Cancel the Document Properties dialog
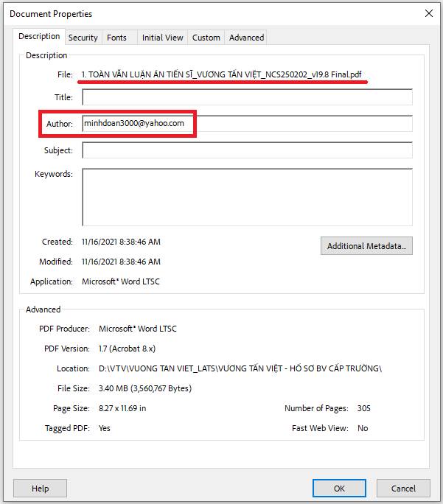443x504 pixels. pyautogui.click(x=403, y=488)
